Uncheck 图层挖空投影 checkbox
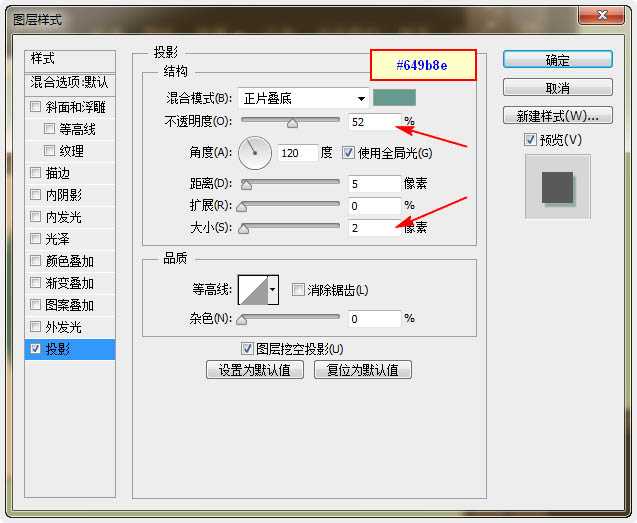This screenshot has width=637, height=523. click(247, 349)
